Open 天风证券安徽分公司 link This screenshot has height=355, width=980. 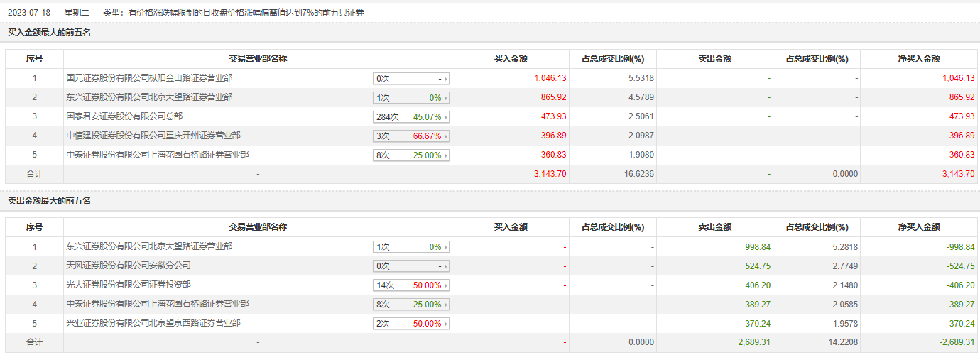[x=129, y=266]
